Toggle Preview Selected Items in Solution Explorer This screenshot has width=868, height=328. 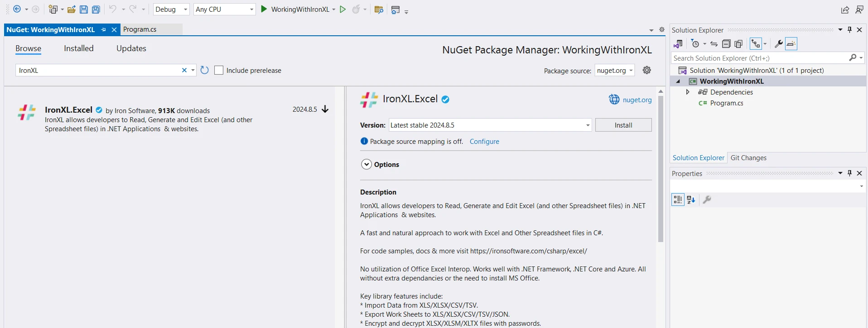click(791, 44)
